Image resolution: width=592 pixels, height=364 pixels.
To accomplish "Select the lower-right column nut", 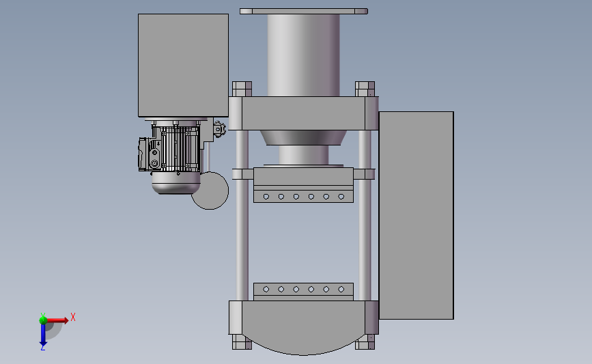I will 365,342.
